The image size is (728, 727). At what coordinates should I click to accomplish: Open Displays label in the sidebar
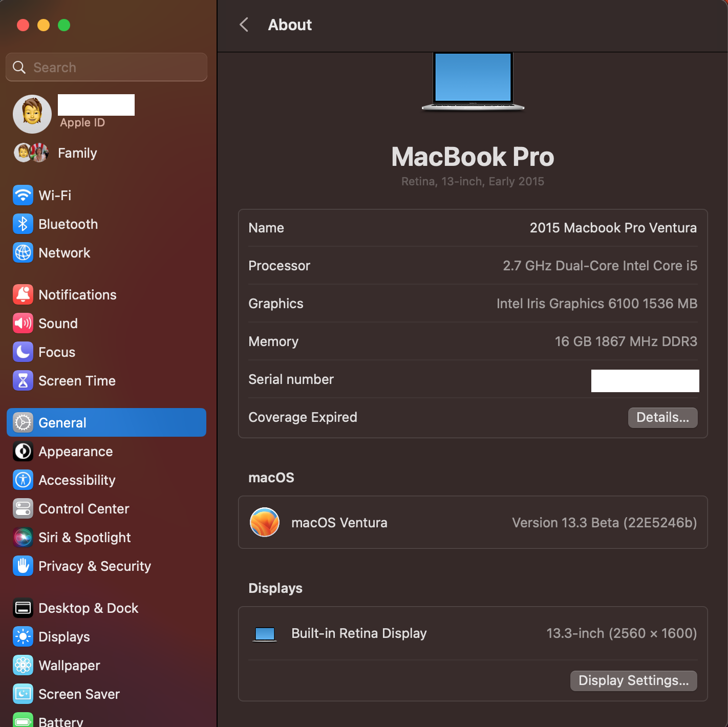pyautogui.click(x=65, y=637)
